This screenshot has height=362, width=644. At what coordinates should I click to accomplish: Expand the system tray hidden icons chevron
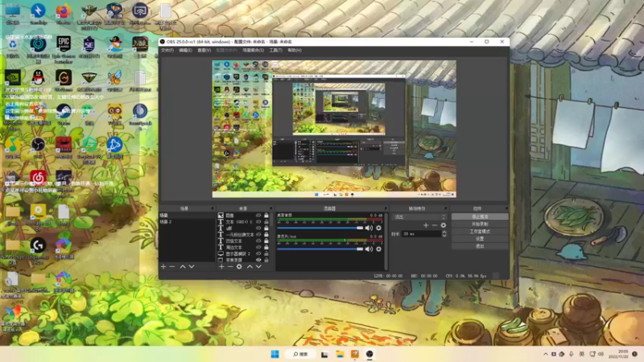546,354
